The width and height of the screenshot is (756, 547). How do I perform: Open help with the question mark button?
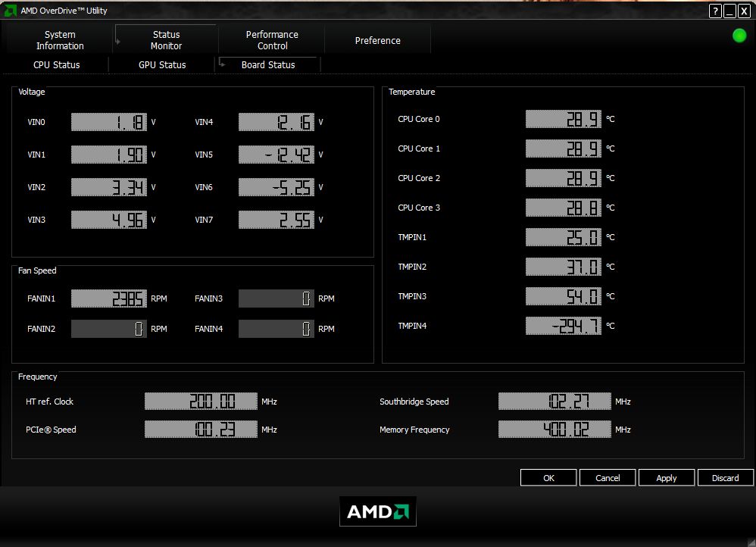[715, 11]
